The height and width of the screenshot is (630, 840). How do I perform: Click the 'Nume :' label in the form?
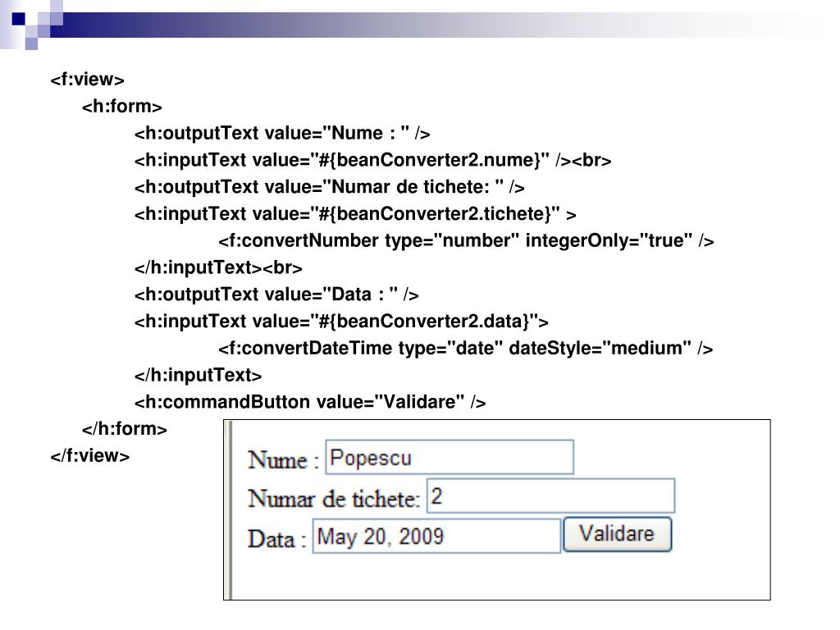[x=283, y=460]
